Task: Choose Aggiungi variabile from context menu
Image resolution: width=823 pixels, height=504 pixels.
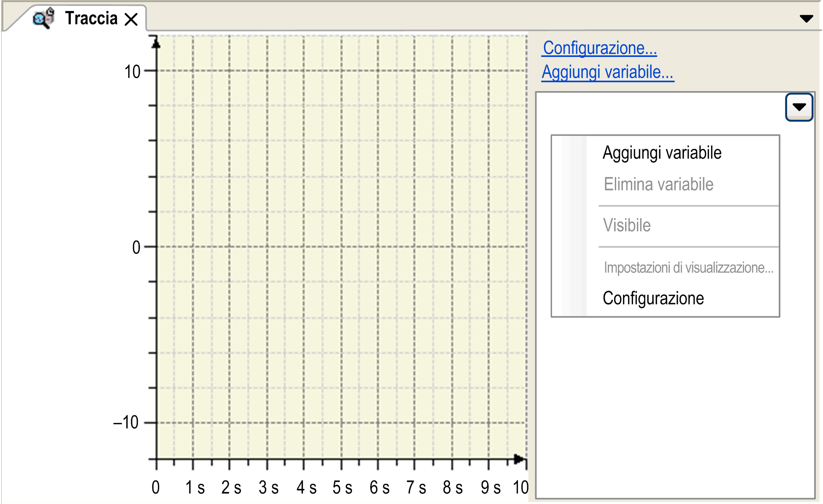Action: click(662, 153)
